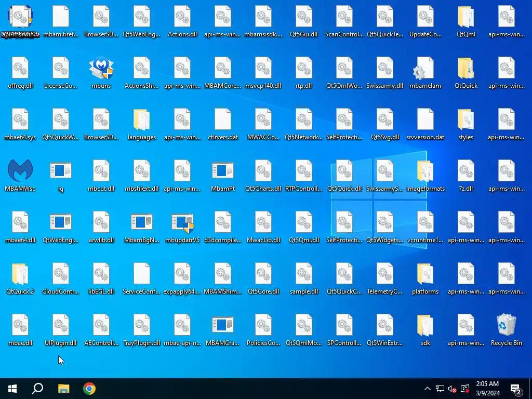Image resolution: width=532 pixels, height=399 pixels.
Task: Select the QtQuick.2 folder
Action: click(20, 273)
